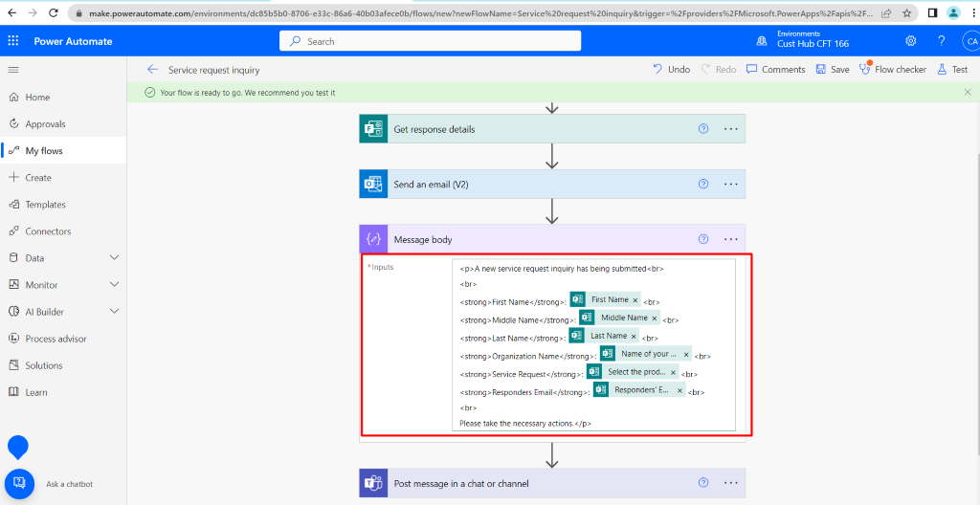
Task: Save the flow
Action: [x=832, y=70]
